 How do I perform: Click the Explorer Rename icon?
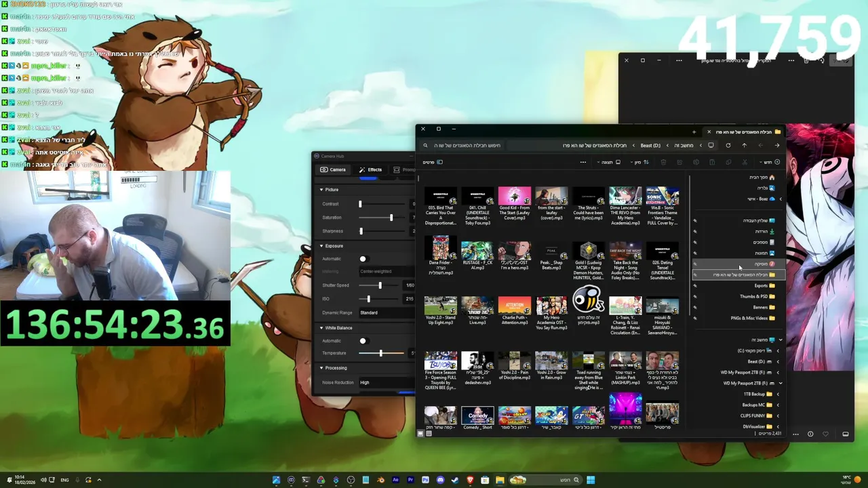point(696,162)
